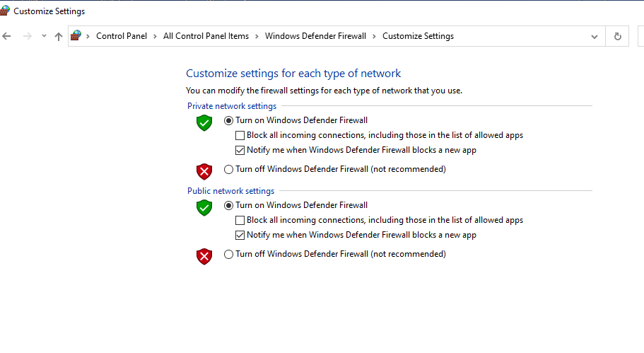The image size is (644, 353).
Task: Select Turn off firewall for Private network
Action: [228, 169]
